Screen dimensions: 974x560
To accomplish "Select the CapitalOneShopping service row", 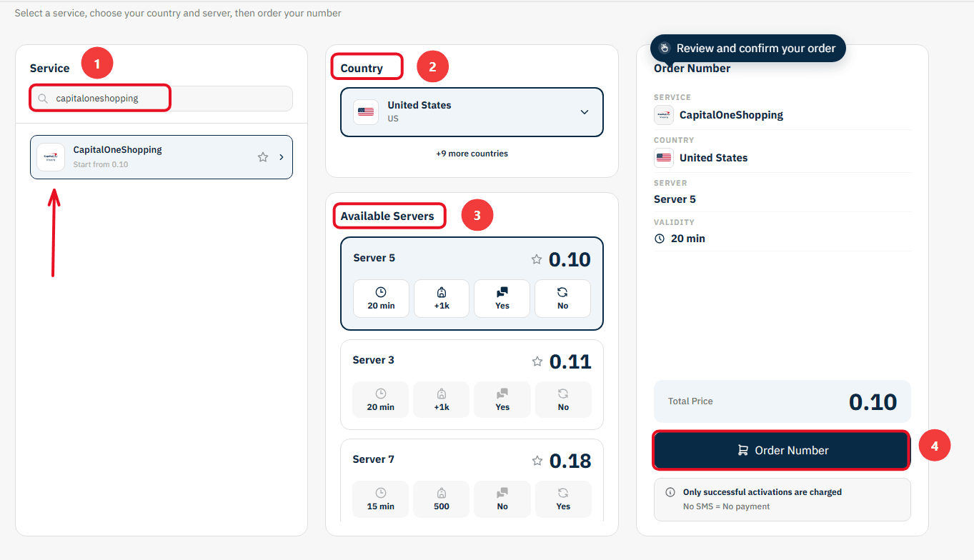I will point(161,157).
